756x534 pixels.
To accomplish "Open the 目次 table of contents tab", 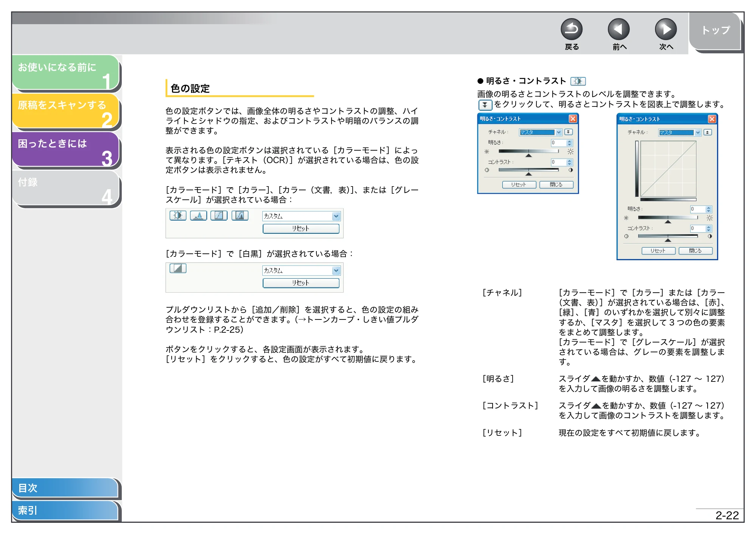I will coord(65,488).
